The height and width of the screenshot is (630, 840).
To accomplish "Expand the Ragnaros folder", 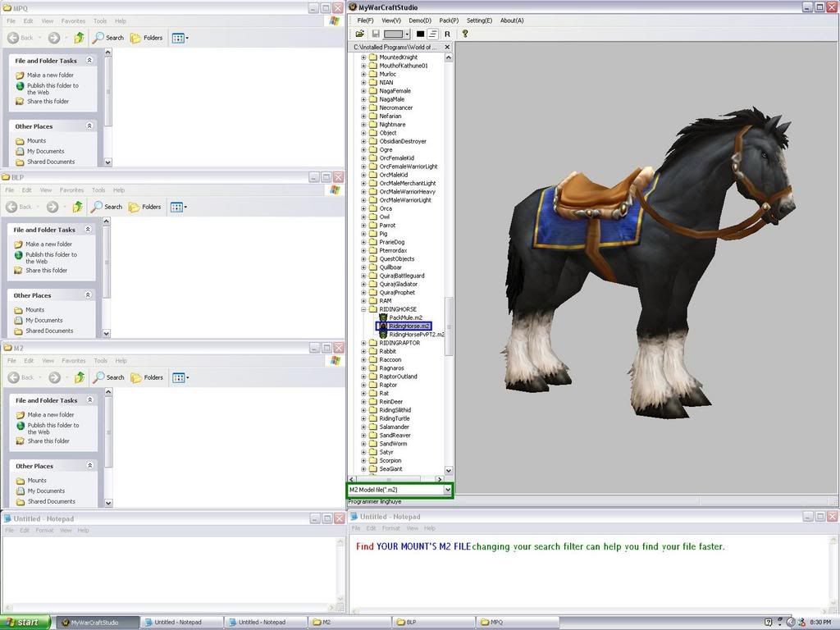I will (x=363, y=368).
